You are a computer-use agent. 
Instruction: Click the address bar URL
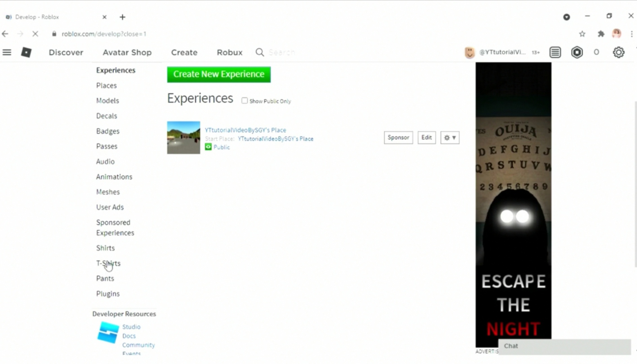tap(104, 34)
